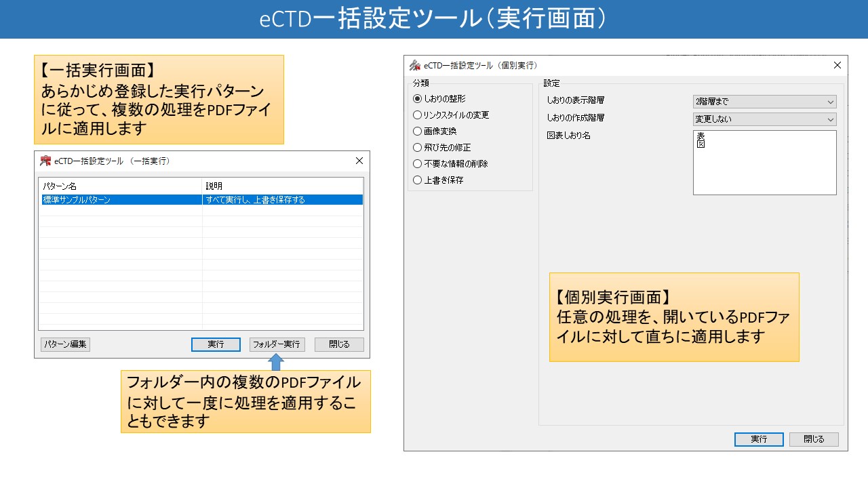868x488 pixels.
Task: Click the 個別実行 dialog title icon
Action: (x=415, y=65)
